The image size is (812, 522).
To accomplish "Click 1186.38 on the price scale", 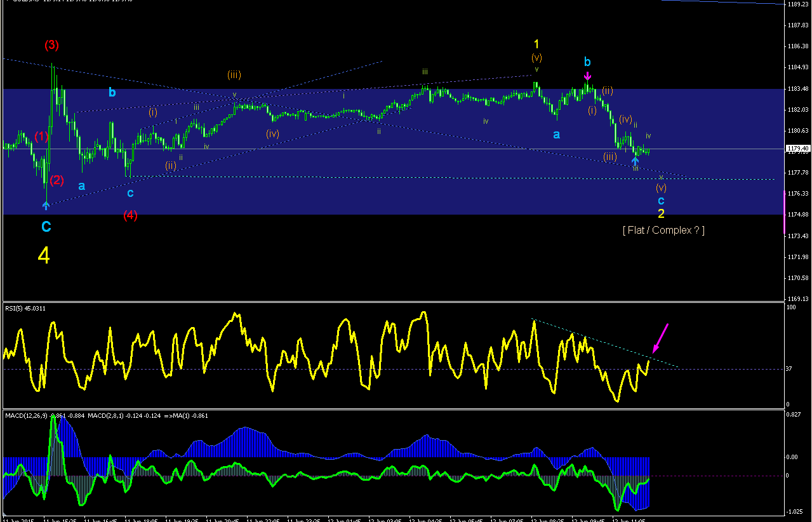I will 797,46.
